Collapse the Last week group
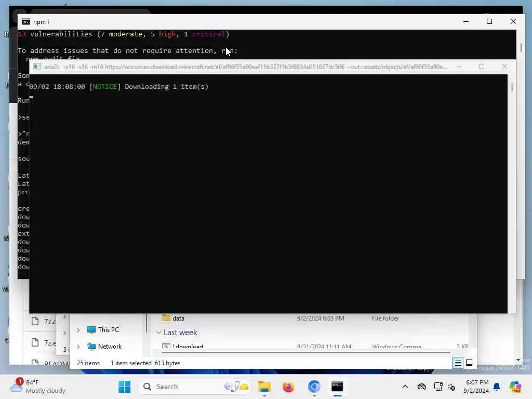532x399 pixels. [x=158, y=332]
